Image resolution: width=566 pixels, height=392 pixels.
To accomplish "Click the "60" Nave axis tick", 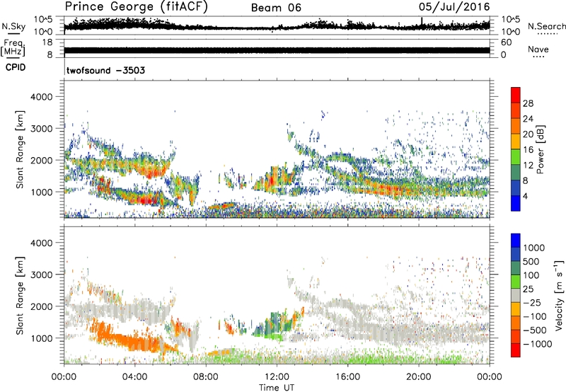I will [506, 42].
